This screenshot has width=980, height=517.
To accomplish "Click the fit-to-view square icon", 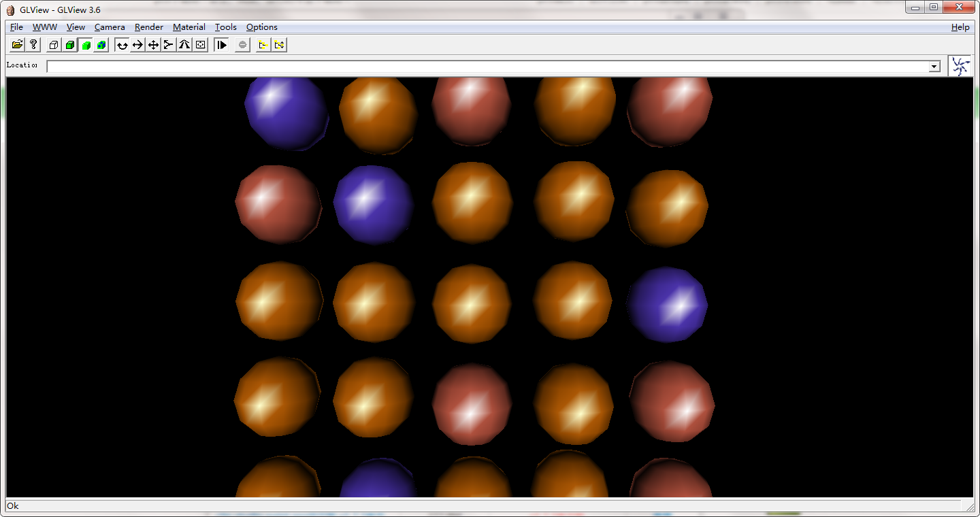I will coord(201,45).
